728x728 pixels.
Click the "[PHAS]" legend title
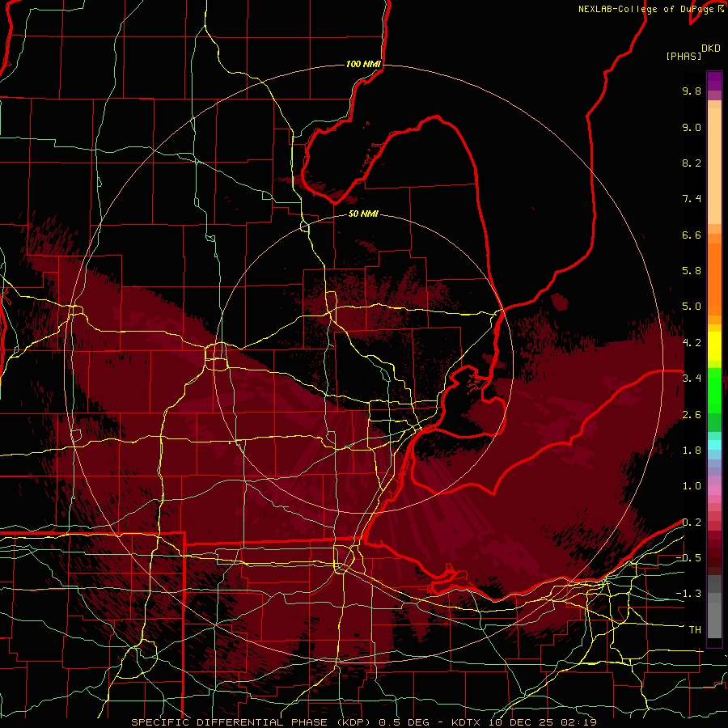684,56
